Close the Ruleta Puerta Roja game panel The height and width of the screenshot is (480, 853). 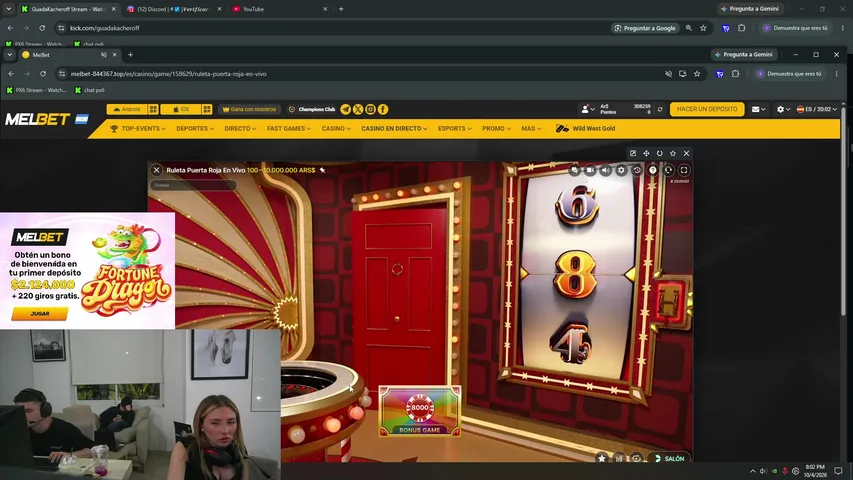point(156,170)
